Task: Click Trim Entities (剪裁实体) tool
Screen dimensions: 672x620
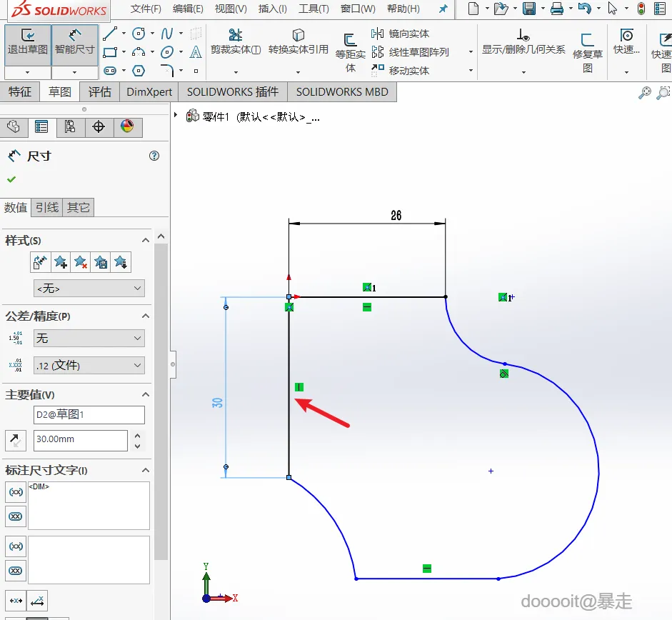Action: [236, 41]
